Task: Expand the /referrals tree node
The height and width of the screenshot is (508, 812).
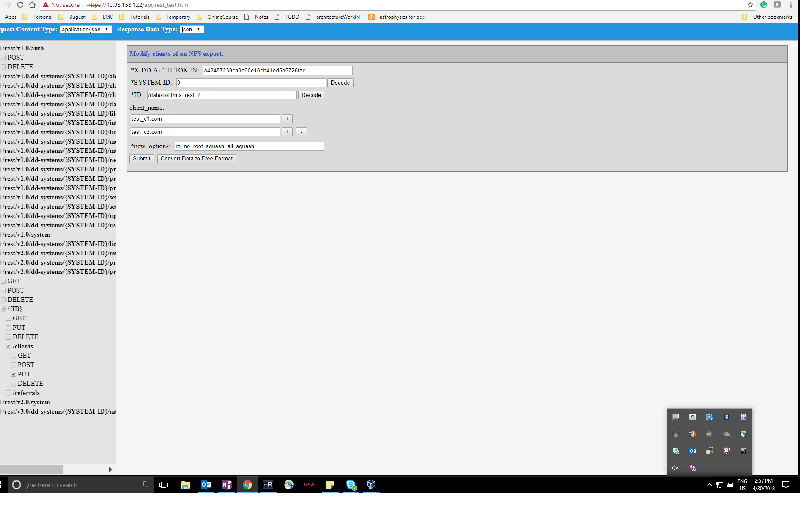Action: pyautogui.click(x=3, y=392)
